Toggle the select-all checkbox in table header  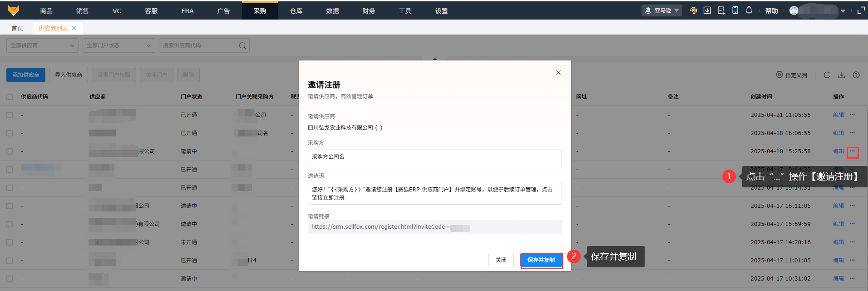click(x=10, y=97)
